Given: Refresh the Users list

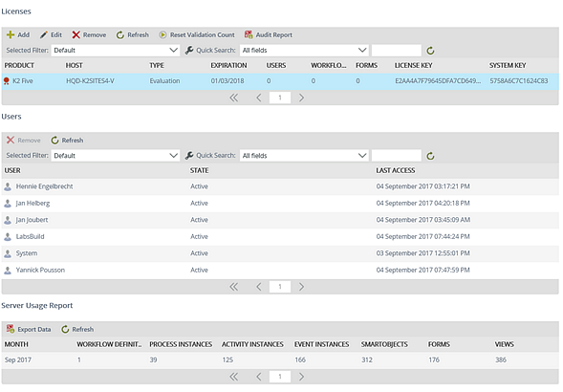Looking at the screenshot, I should tap(67, 141).
